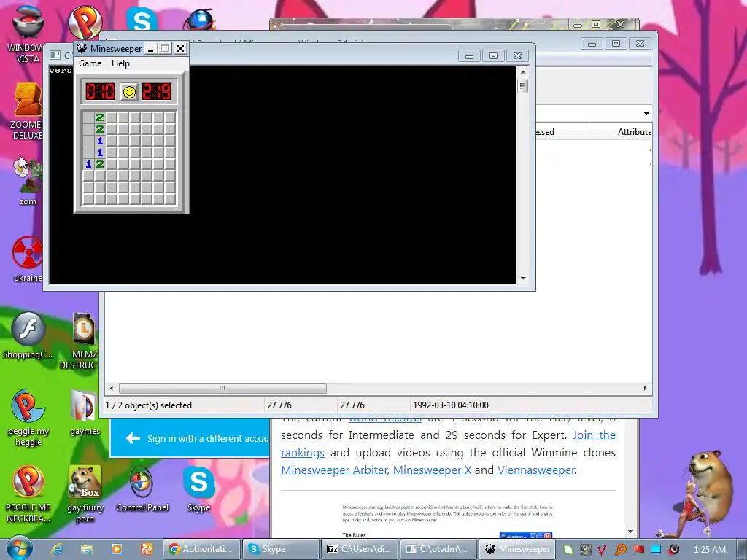Click the 1992-03-10 04:10:00 status entry
The height and width of the screenshot is (560, 747).
(x=450, y=405)
